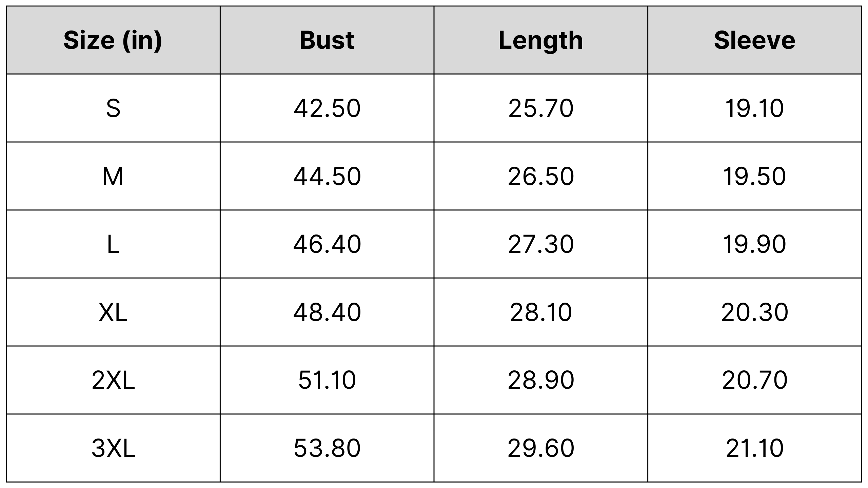Select the 29.60 length value
Screen dimensions: 868x488
pyautogui.click(x=540, y=448)
